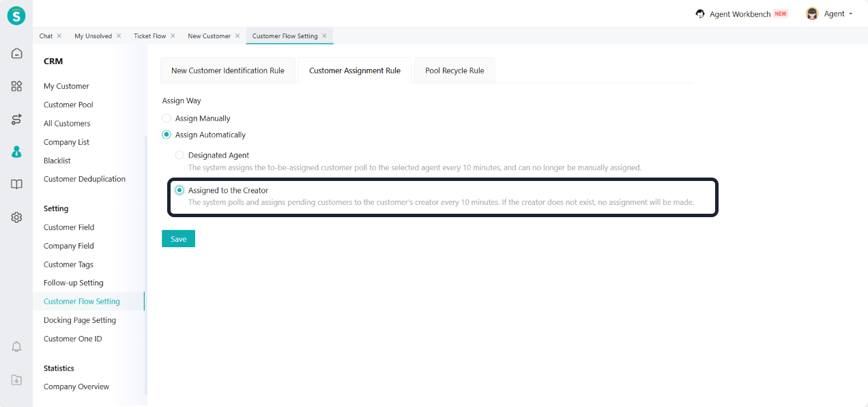Open settings gear icon in sidebar
The width and height of the screenshot is (868, 407).
pos(16,217)
